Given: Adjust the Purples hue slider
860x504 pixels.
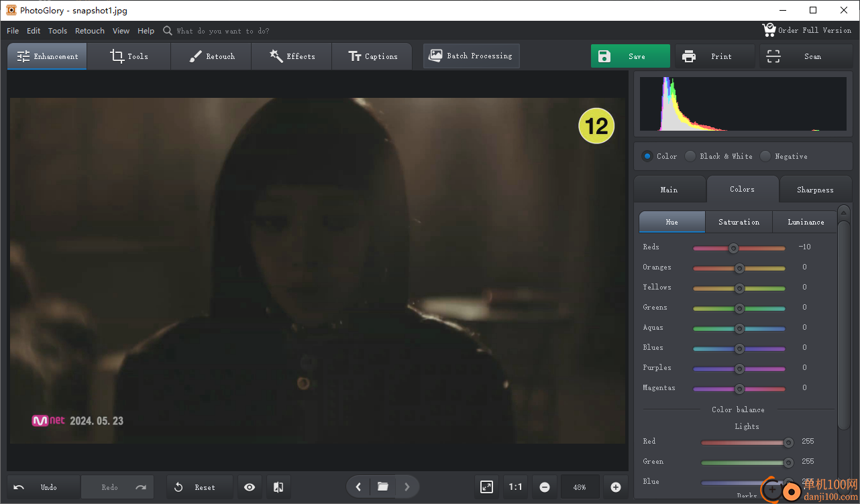Looking at the screenshot, I should tap(739, 369).
